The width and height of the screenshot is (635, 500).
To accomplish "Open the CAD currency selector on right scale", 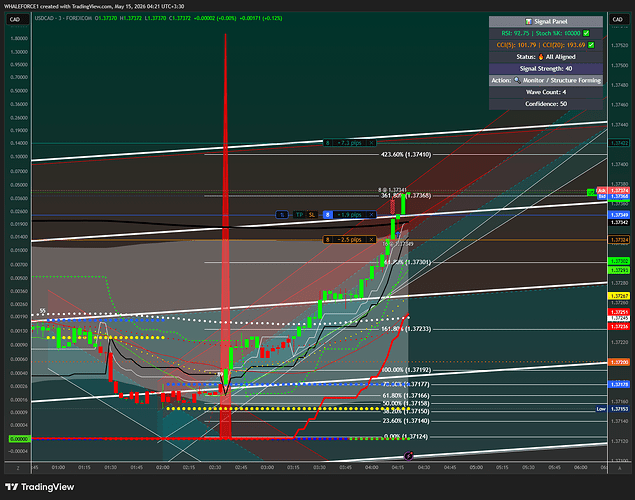I will point(618,19).
